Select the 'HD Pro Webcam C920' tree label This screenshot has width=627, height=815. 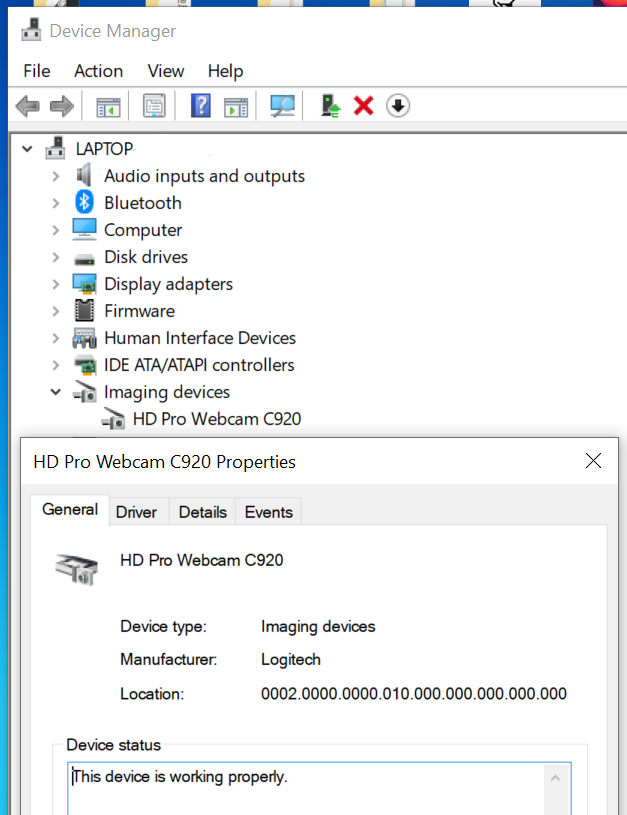(217, 419)
